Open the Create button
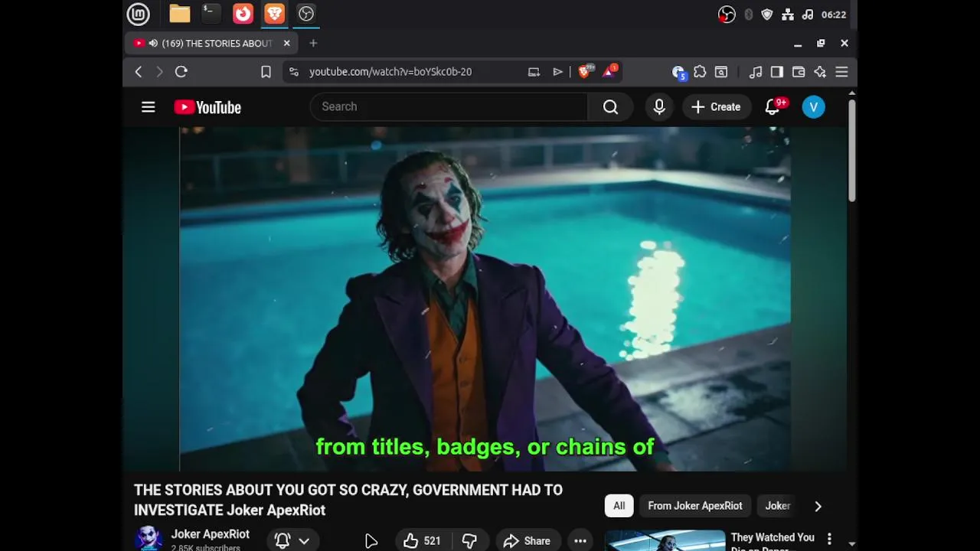Image resolution: width=980 pixels, height=551 pixels. tap(716, 107)
